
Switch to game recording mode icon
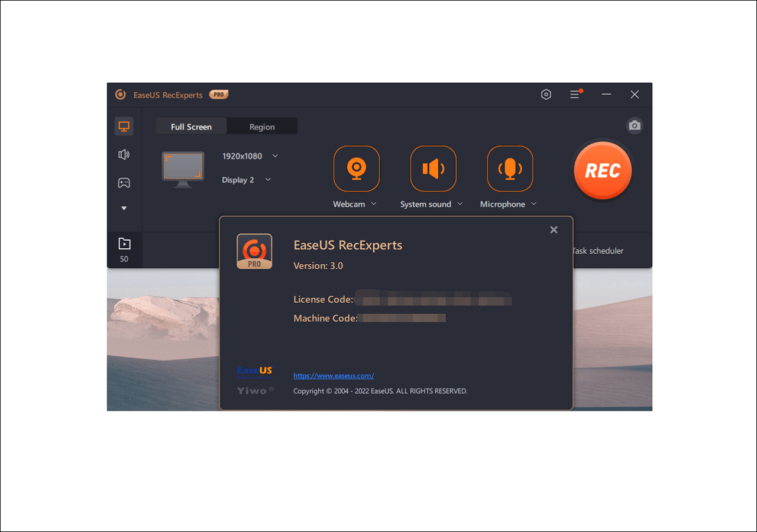tap(124, 183)
